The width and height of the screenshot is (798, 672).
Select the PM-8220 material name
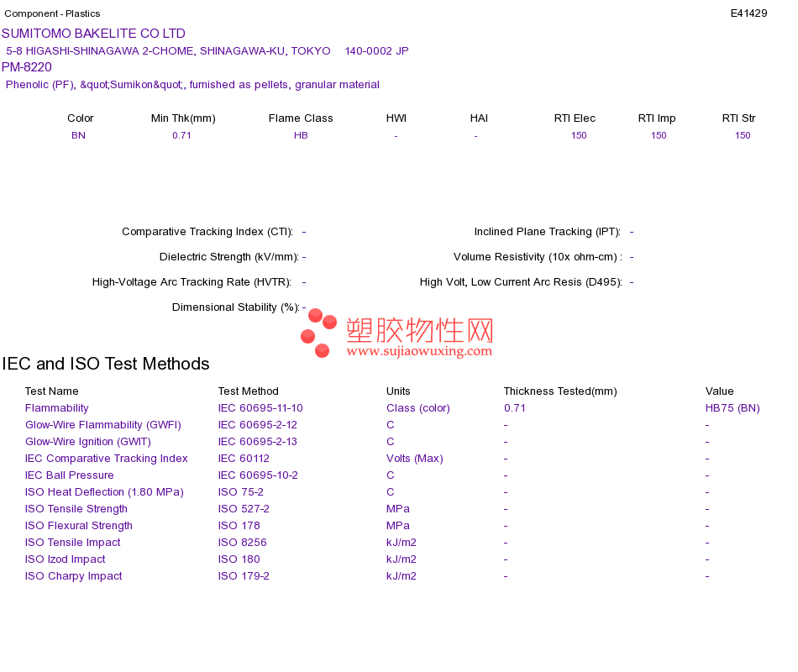click(x=27, y=67)
